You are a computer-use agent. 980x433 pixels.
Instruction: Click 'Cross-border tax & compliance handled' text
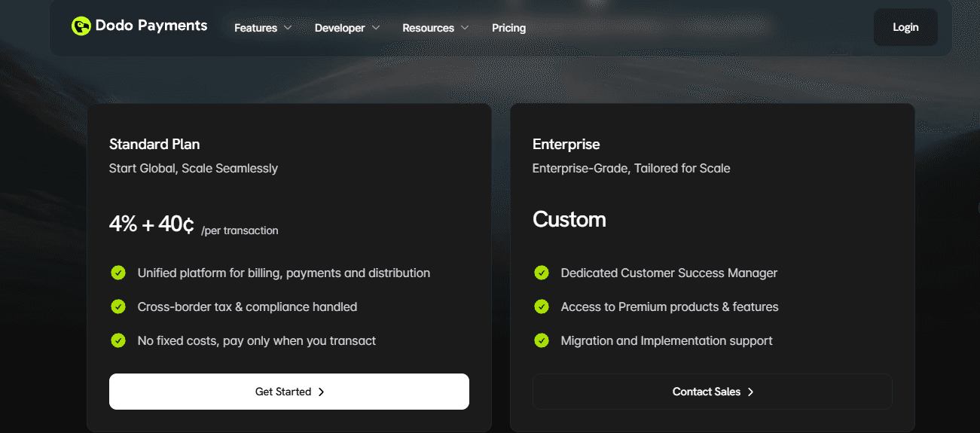[x=247, y=306]
